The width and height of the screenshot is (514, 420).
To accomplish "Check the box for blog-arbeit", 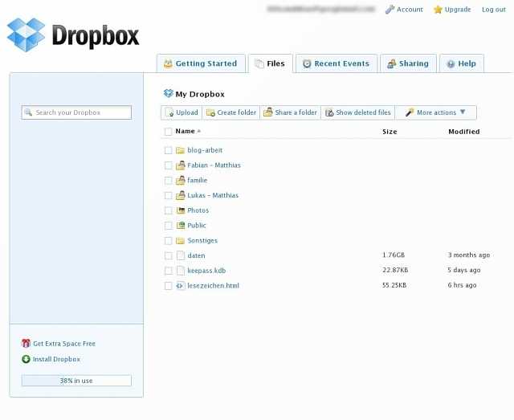I will pyautogui.click(x=168, y=150).
